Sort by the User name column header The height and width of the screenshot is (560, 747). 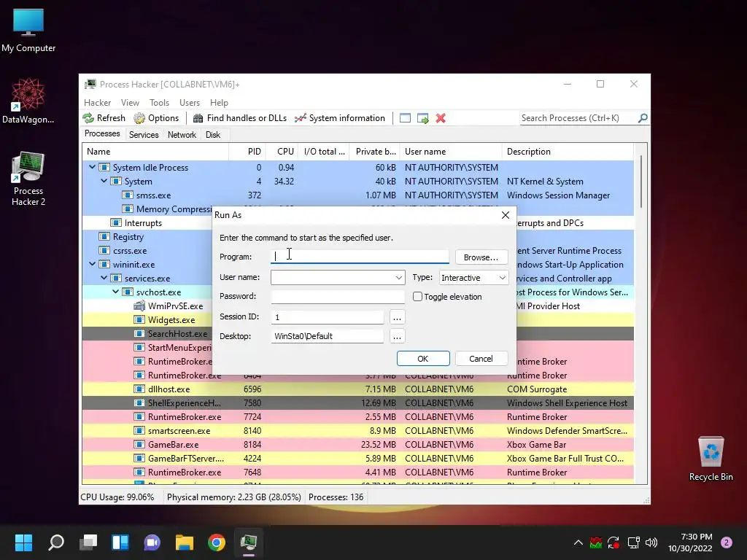[451, 152]
